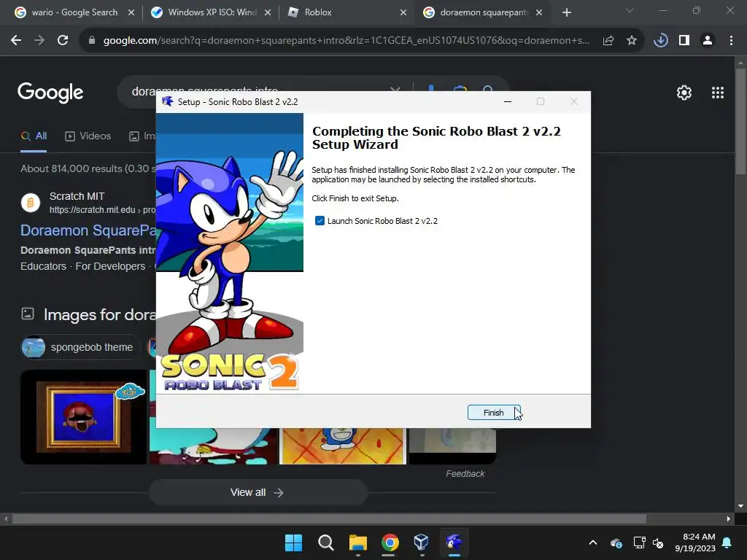Open the Chrome profile menu

click(x=708, y=41)
